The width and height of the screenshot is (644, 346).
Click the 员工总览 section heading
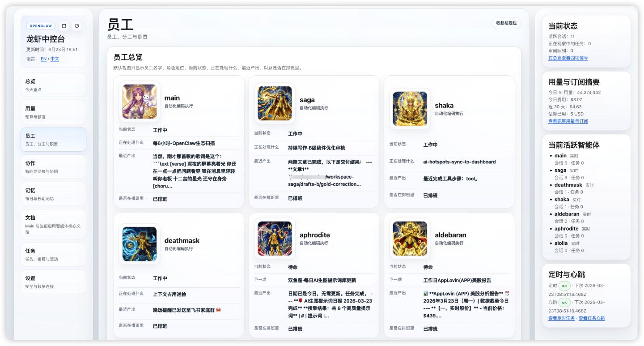128,57
